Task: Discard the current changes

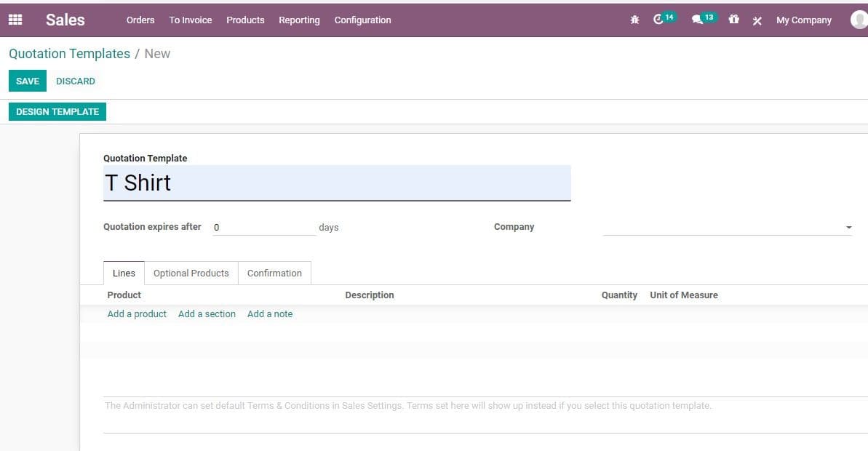Action: click(76, 81)
